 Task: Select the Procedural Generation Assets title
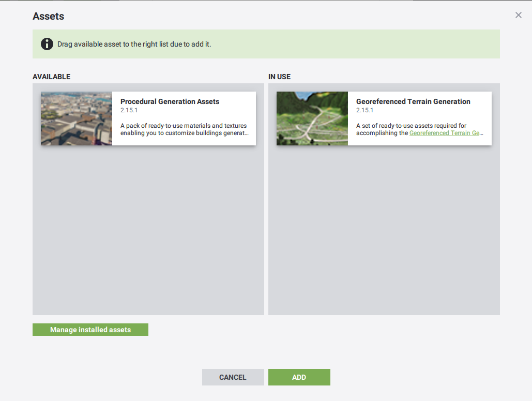(170, 101)
